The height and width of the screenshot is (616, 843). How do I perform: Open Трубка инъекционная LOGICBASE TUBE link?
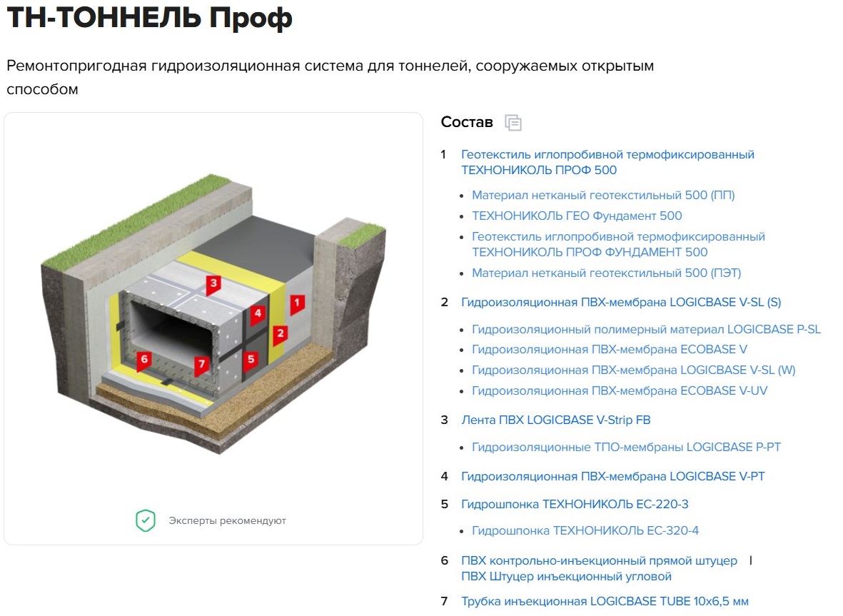605,601
